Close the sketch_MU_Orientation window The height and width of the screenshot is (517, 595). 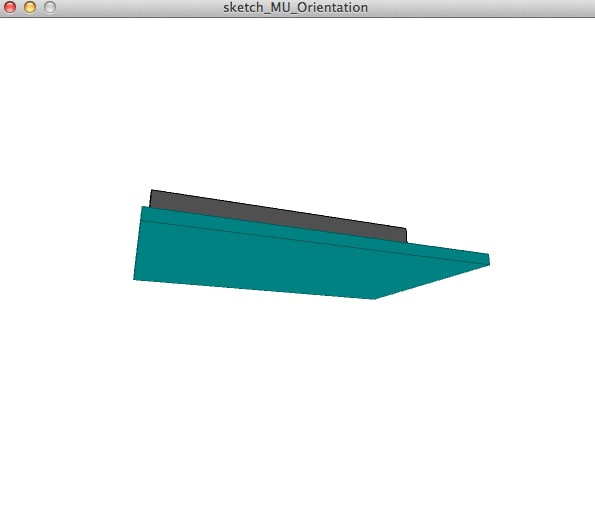[10, 7]
